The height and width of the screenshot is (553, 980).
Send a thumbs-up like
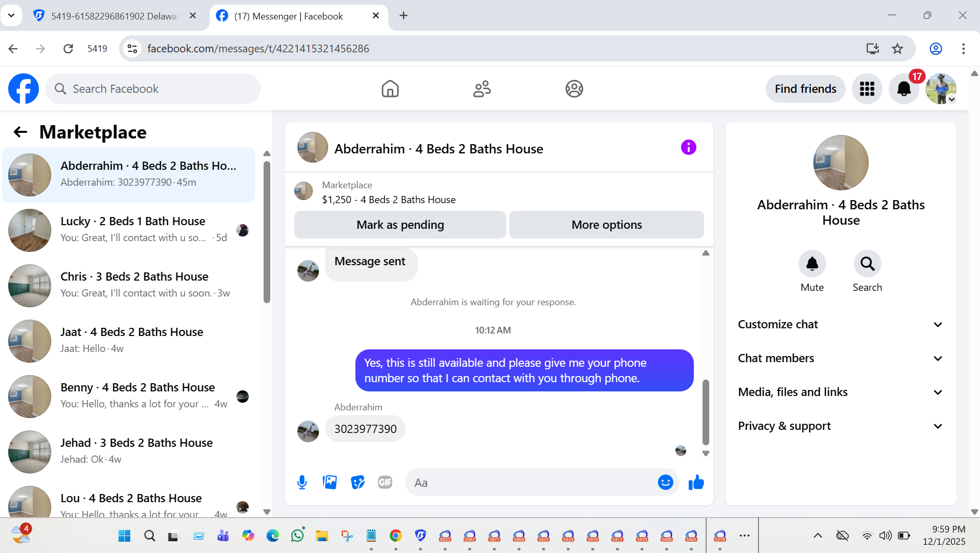click(x=696, y=482)
